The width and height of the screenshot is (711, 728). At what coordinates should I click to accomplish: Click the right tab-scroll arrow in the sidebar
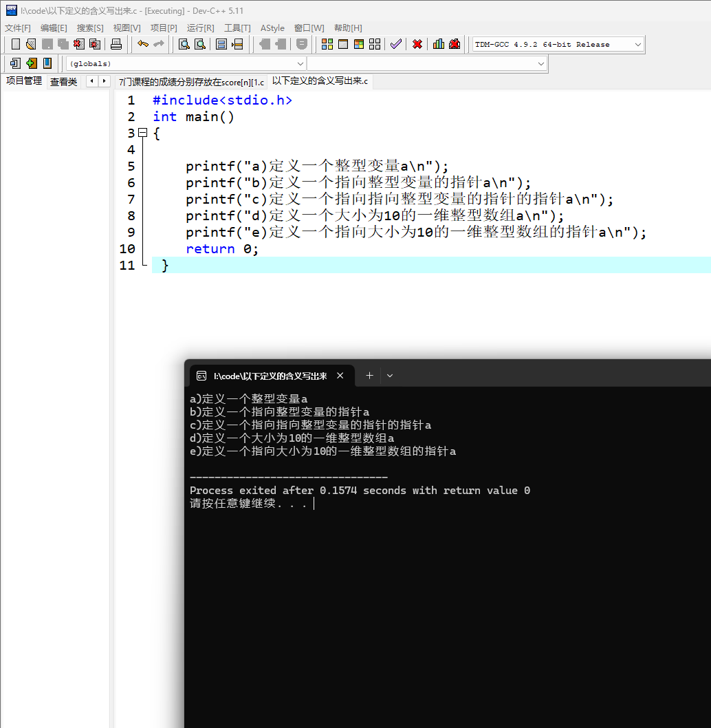[x=105, y=81]
